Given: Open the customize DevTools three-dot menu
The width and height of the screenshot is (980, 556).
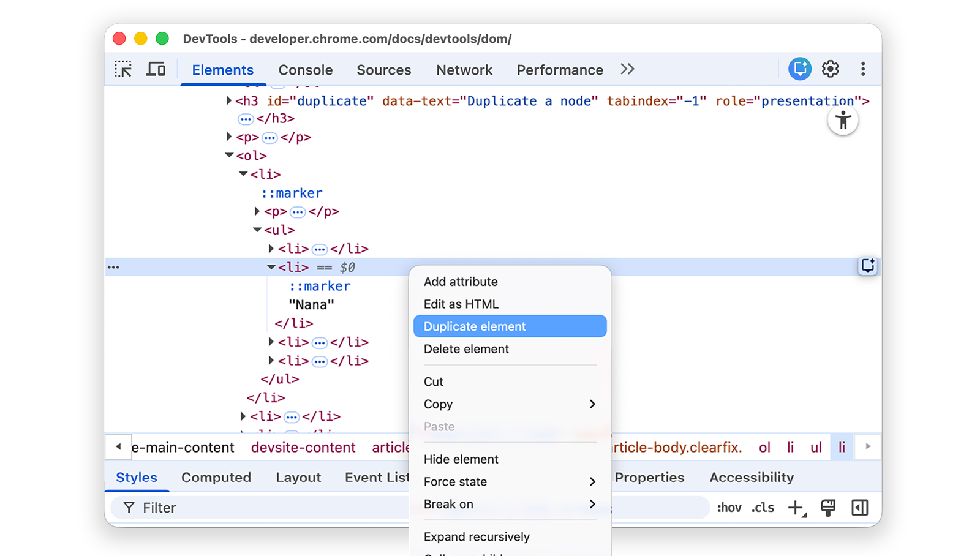Looking at the screenshot, I should click(x=863, y=69).
